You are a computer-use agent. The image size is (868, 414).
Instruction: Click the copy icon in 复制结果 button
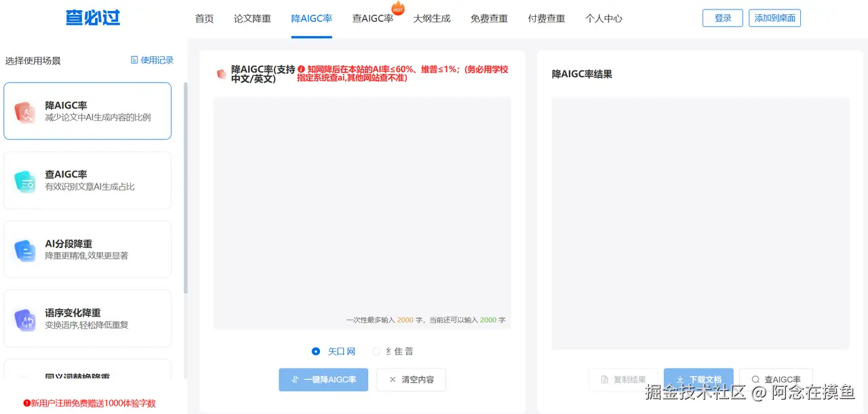[605, 380]
